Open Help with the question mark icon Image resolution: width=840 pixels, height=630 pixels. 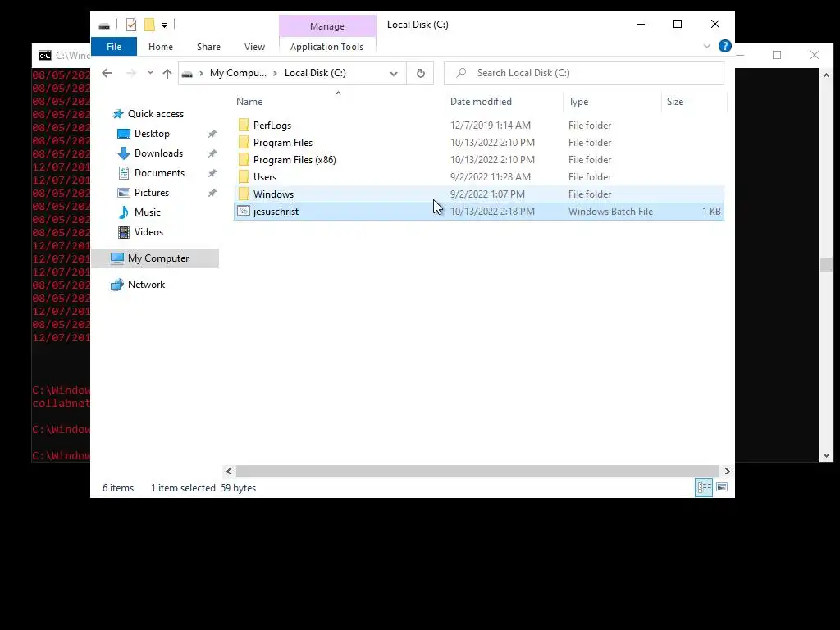725,46
